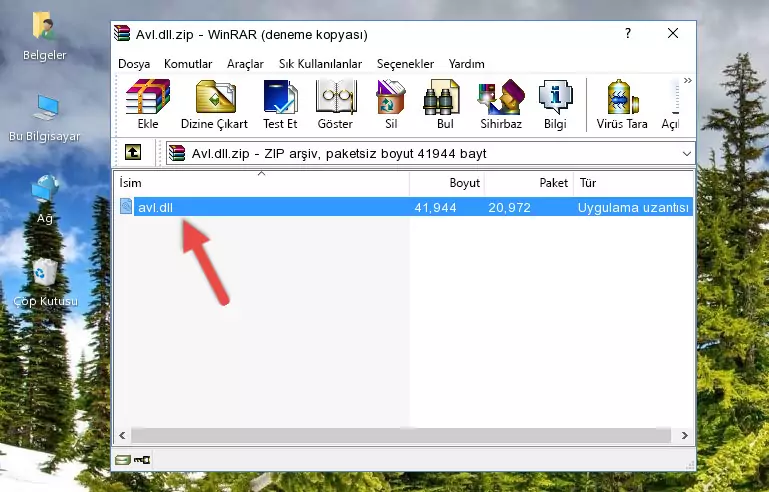Image resolution: width=769 pixels, height=492 pixels.
Task: Click the horizontal scrollbar left arrow
Action: 123,435
